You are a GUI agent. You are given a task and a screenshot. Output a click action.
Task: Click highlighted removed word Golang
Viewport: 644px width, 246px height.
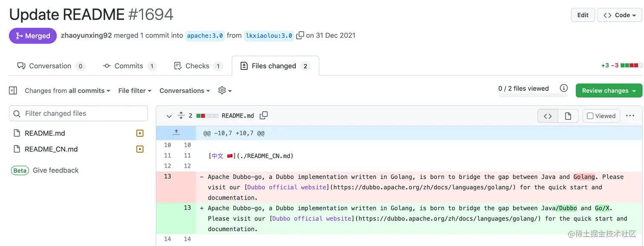[584, 177]
